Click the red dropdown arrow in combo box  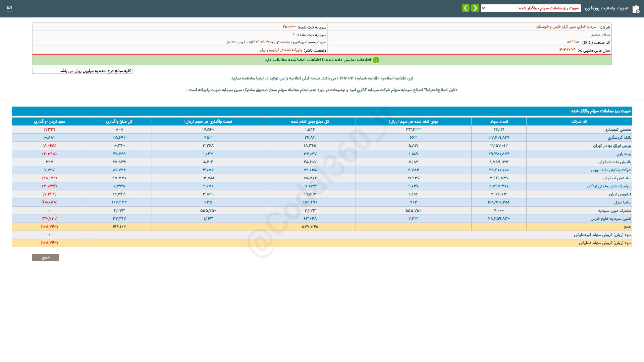[483, 8]
